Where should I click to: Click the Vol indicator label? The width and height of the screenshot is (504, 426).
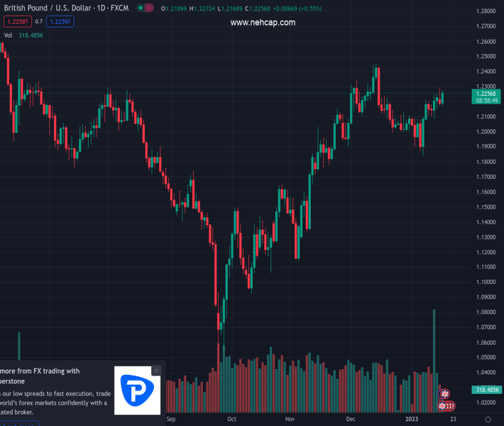click(8, 35)
